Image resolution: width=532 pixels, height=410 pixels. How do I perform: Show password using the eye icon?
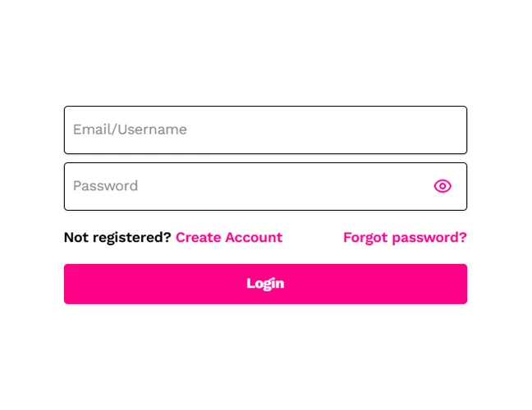coord(443,186)
